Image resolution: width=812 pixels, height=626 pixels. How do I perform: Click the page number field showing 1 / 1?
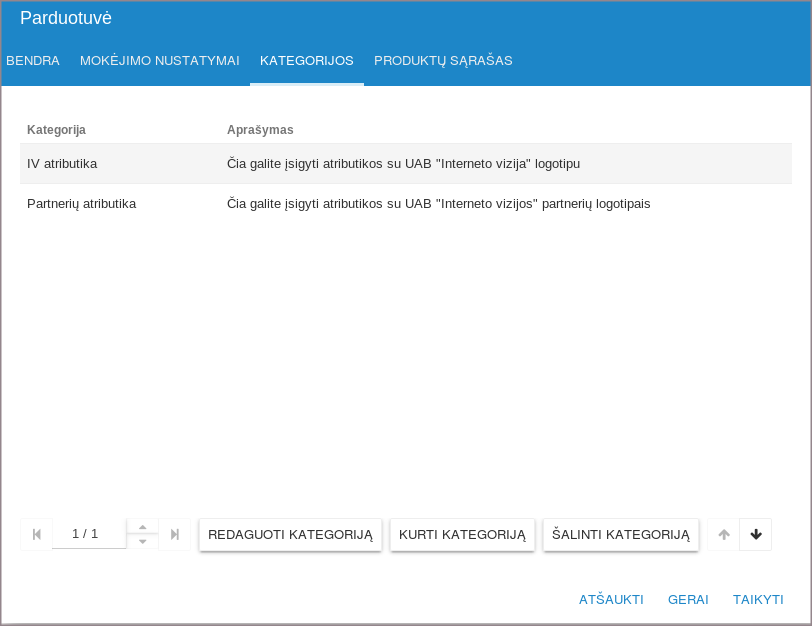point(88,534)
